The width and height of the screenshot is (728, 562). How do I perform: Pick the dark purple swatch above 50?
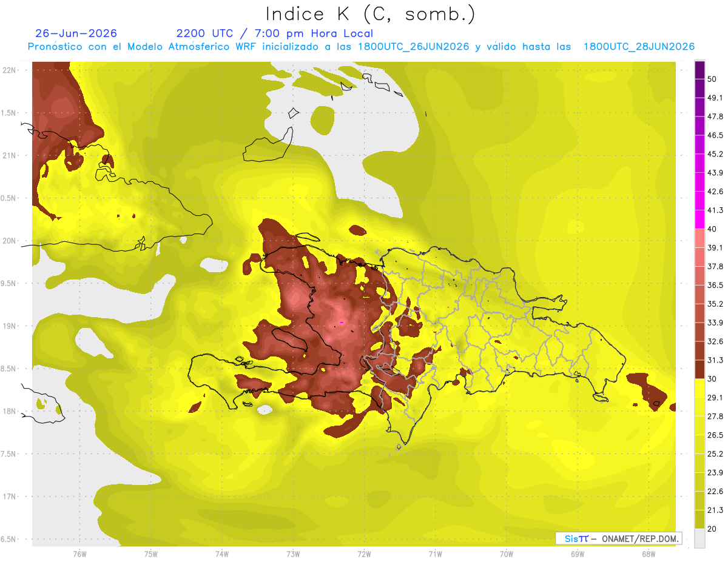tap(699, 70)
